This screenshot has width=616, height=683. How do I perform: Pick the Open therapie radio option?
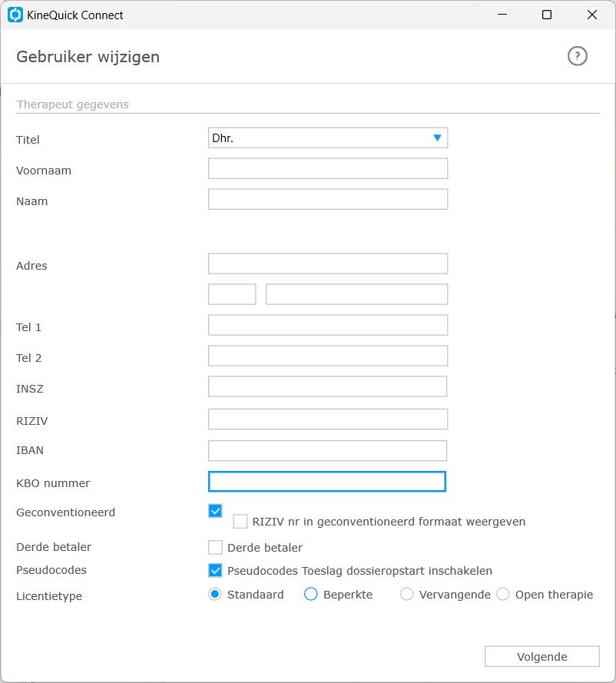tap(503, 595)
